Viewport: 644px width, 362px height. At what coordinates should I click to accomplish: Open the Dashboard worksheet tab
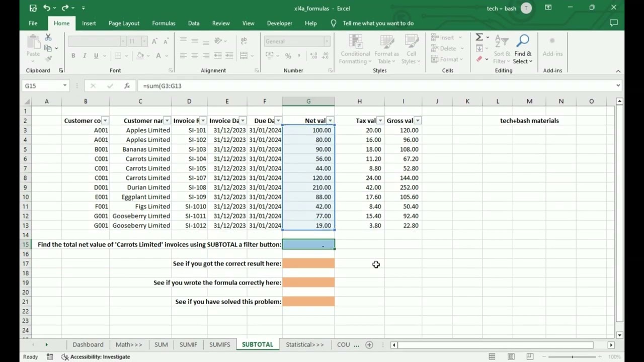[x=88, y=344]
